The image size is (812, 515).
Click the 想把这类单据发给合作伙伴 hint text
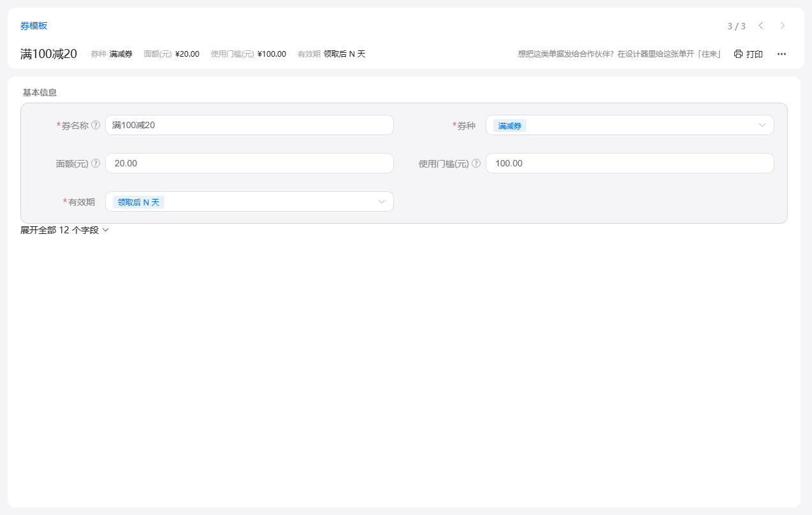[620, 54]
